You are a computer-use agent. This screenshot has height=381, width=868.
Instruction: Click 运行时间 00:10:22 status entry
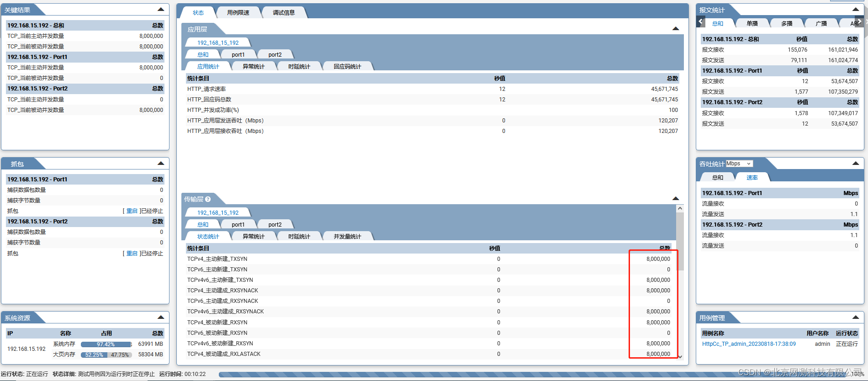pyautogui.click(x=182, y=374)
